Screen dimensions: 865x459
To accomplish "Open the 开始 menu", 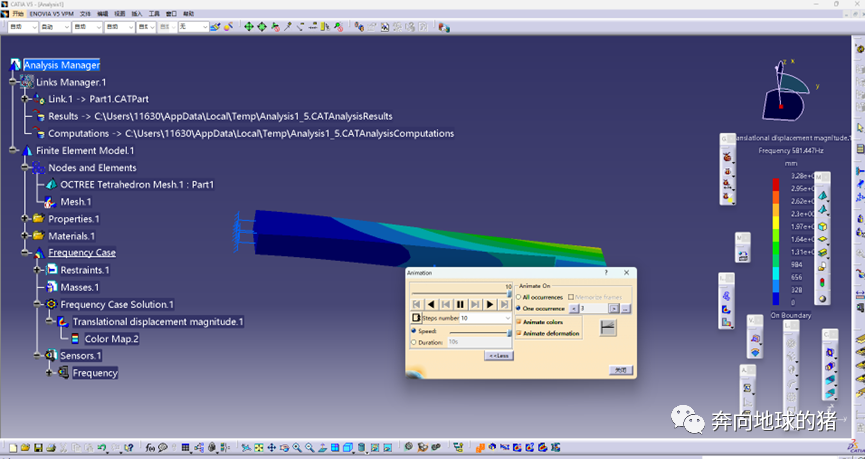I will pos(18,13).
